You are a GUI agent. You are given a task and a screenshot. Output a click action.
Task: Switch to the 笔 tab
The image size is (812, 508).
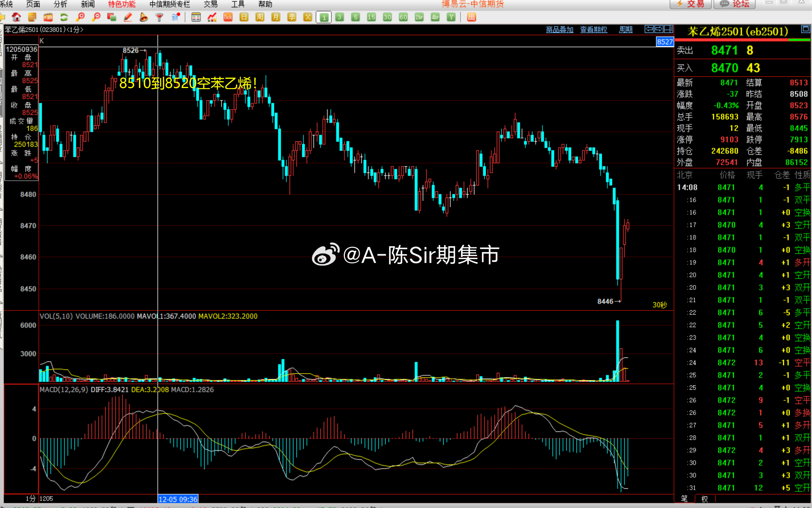click(684, 499)
